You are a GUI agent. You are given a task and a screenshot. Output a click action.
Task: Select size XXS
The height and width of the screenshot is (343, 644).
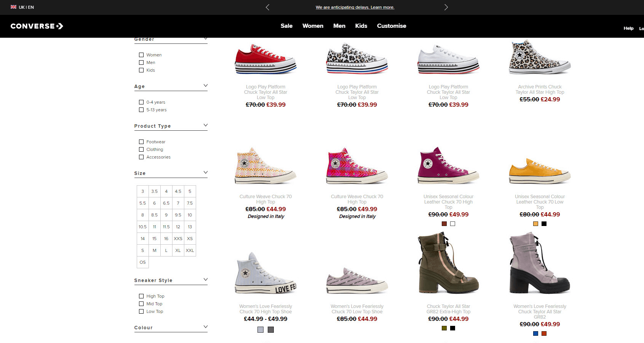[178, 239]
